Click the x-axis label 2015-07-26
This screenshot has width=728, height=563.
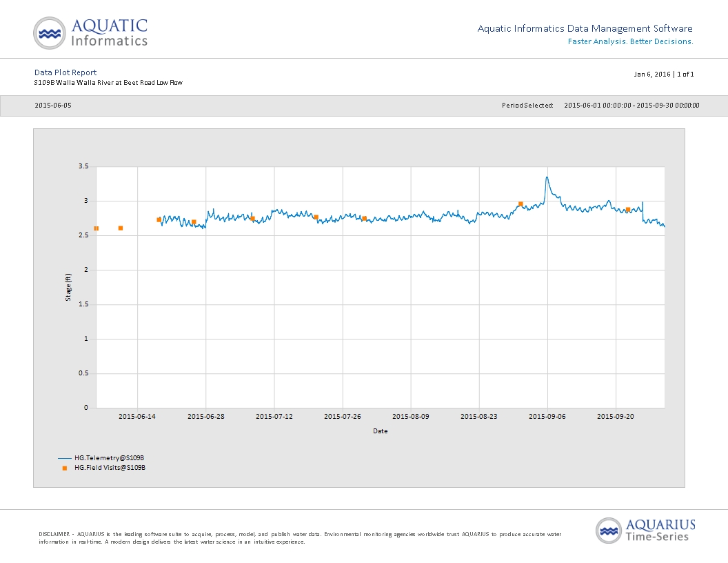[342, 417]
